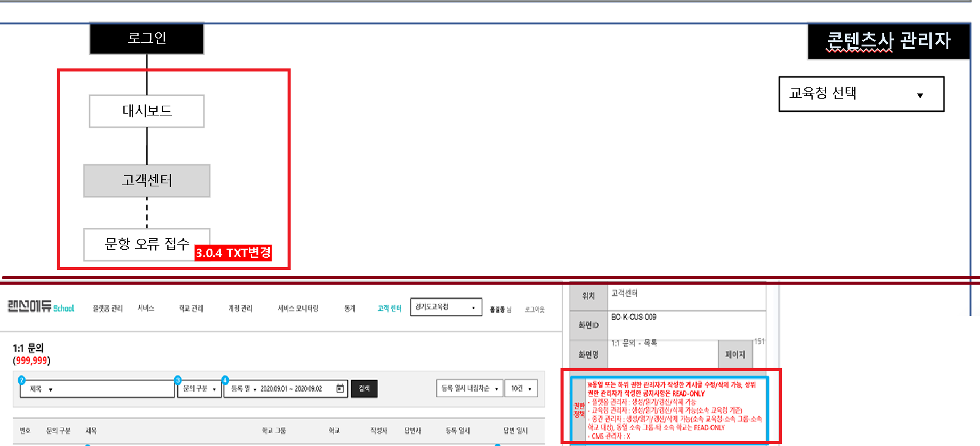980x446 pixels.
Task: Click the 대시보드 box in the diagram
Action: pyautogui.click(x=147, y=111)
